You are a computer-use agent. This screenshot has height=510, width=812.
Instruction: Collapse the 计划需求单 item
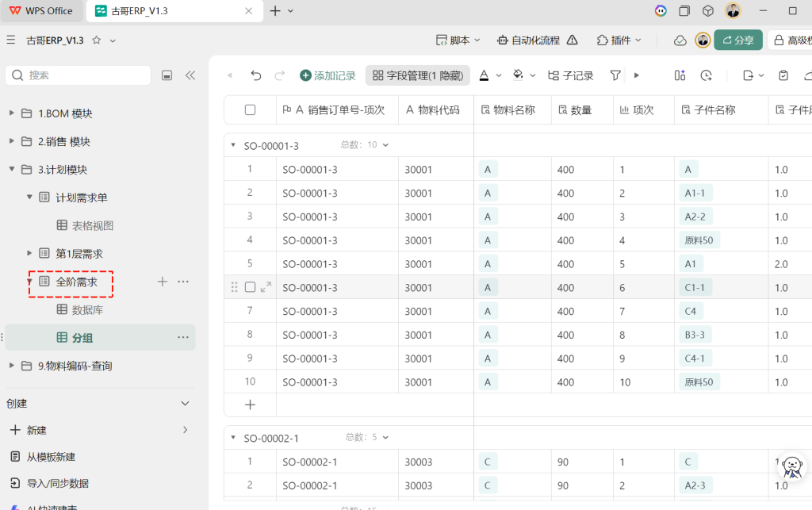(x=29, y=197)
